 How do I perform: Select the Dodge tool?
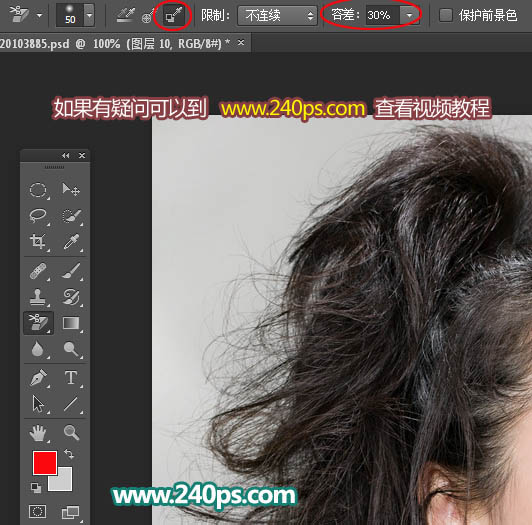click(x=71, y=349)
